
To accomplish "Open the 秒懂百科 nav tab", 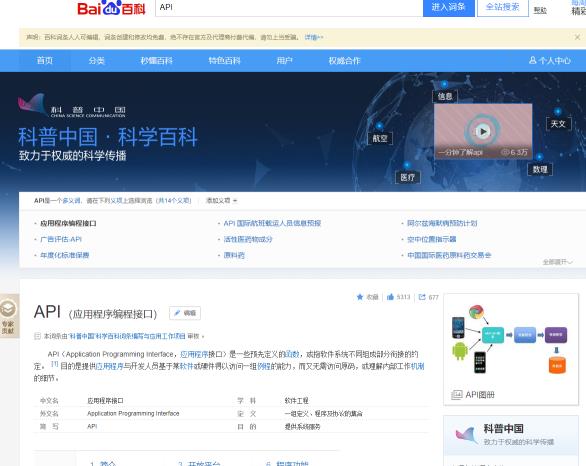I will point(157,61).
